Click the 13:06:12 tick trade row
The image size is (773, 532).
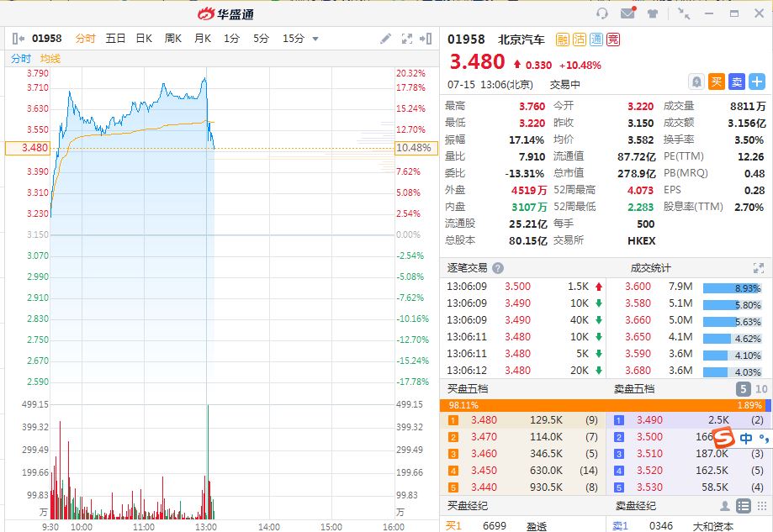(524, 371)
